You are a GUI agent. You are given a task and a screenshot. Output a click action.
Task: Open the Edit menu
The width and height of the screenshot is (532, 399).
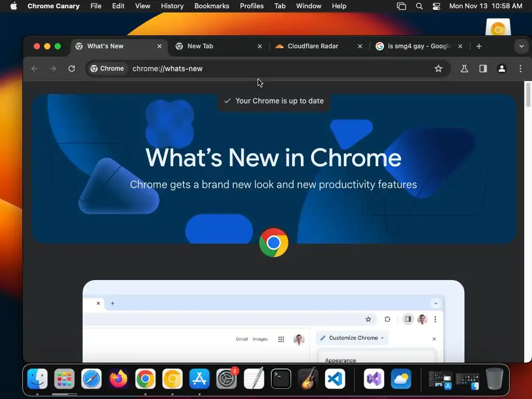[x=118, y=6]
